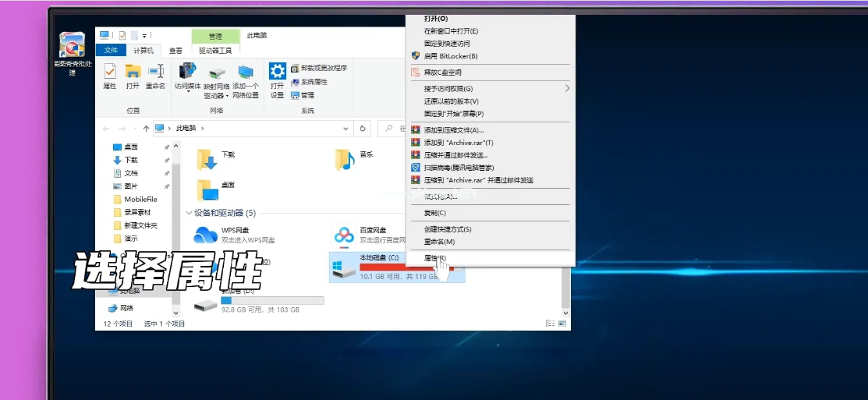Select MobileFile in the navigation pane
The width and height of the screenshot is (868, 400).
tap(140, 199)
